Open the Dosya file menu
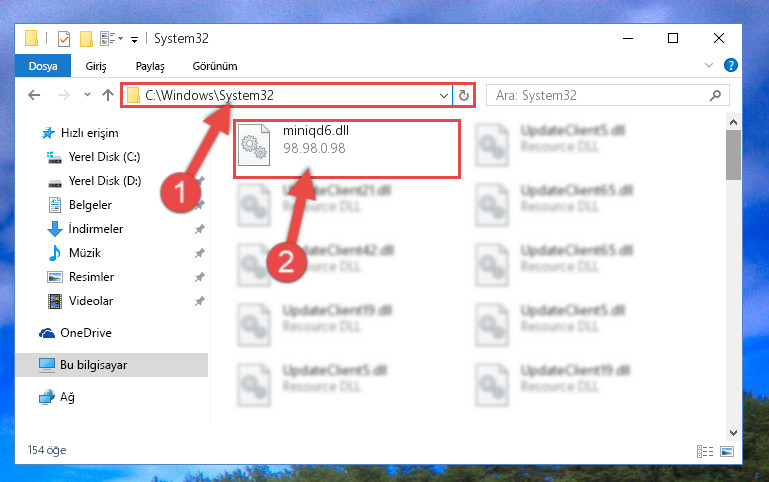 (43, 66)
